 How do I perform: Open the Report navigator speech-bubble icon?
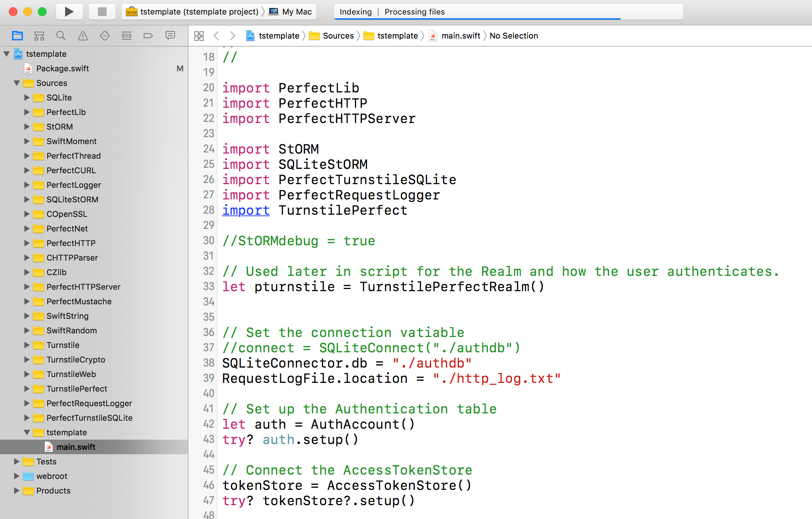pyautogui.click(x=170, y=35)
